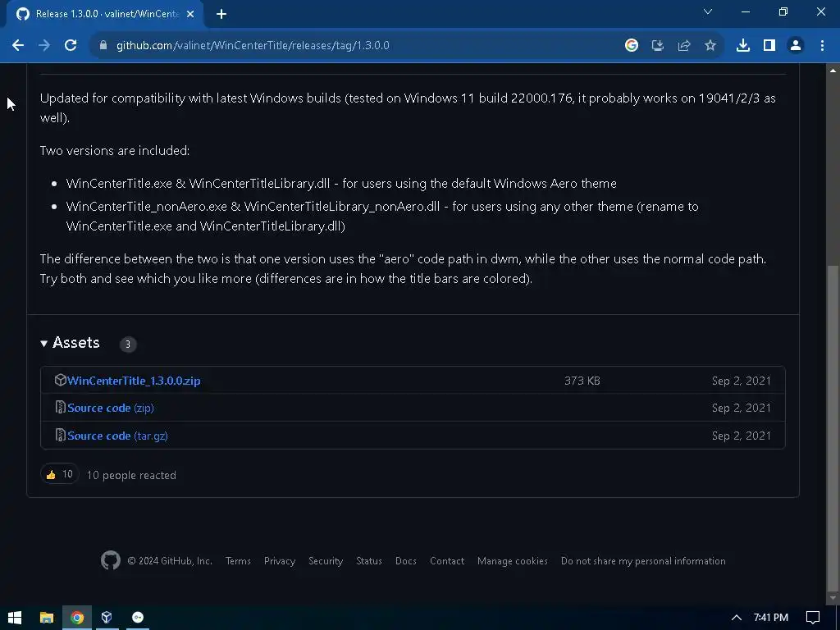Bookmark this page with the star icon

click(710, 46)
